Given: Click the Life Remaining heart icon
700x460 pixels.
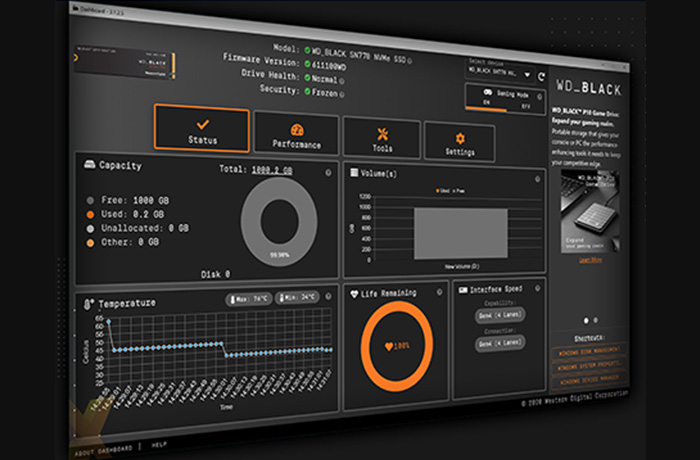Looking at the screenshot, I should (354, 294).
